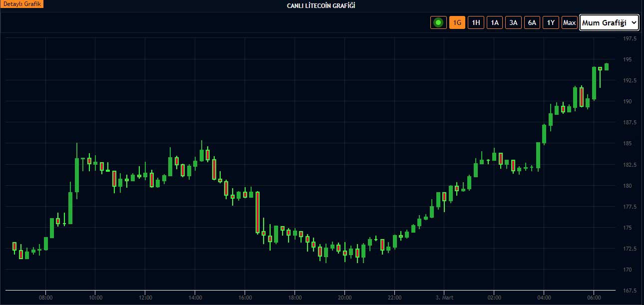This screenshot has height=305, width=644.
Task: Click the 177.5 price axis label
Action: 630,207
